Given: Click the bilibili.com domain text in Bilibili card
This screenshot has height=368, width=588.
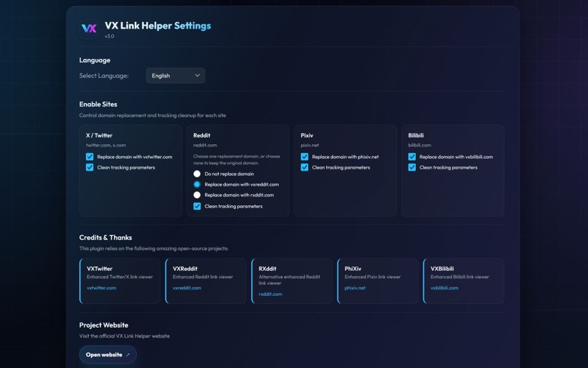Looking at the screenshot, I should 420,145.
